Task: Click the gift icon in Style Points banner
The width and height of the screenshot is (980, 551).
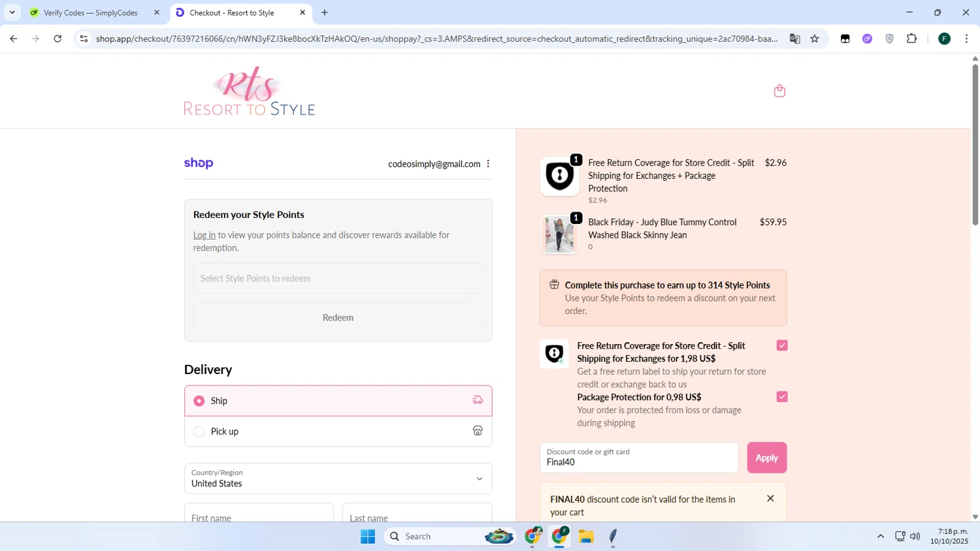Action: pos(554,284)
